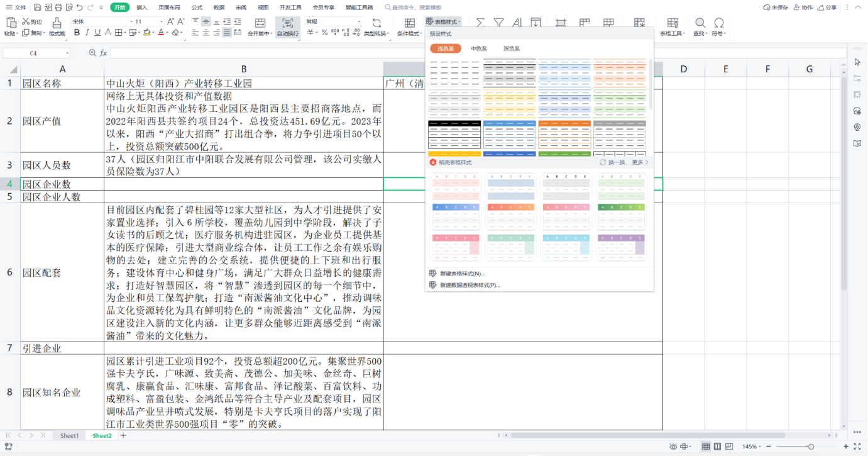The width and height of the screenshot is (868, 456).
Task: Click the eraser clear format icon
Action: pos(176,33)
